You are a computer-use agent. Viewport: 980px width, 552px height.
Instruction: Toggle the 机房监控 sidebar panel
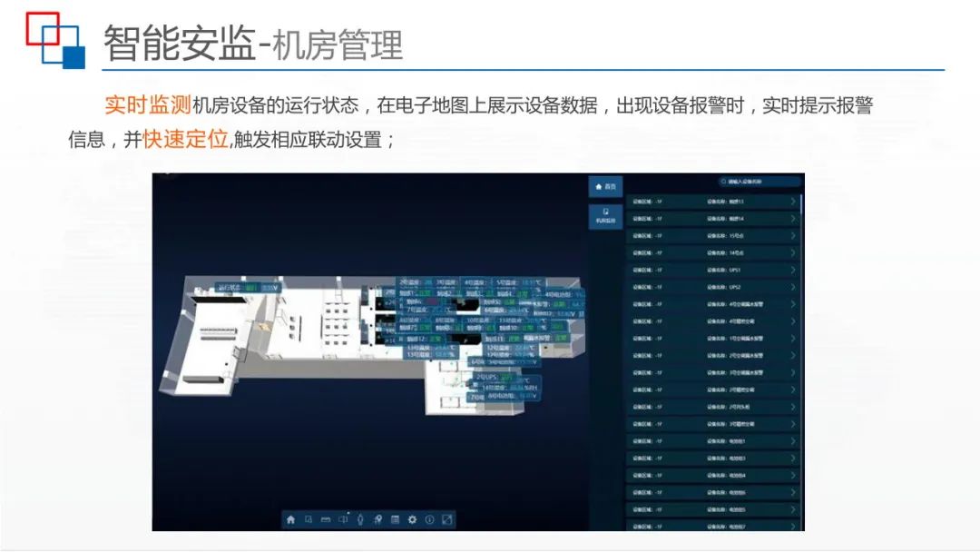click(x=605, y=216)
